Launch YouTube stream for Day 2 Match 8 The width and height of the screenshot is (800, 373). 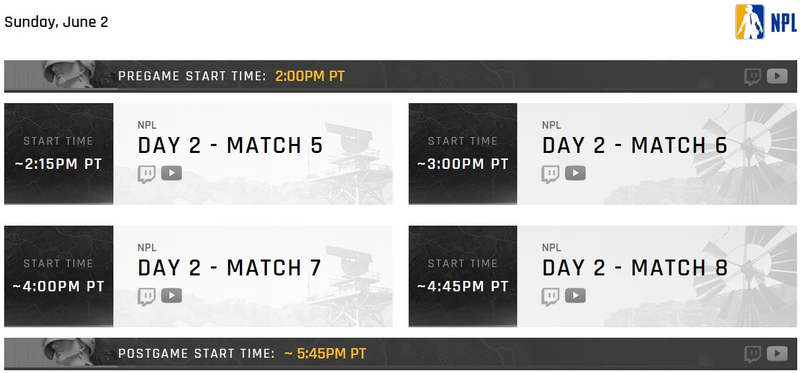576,296
